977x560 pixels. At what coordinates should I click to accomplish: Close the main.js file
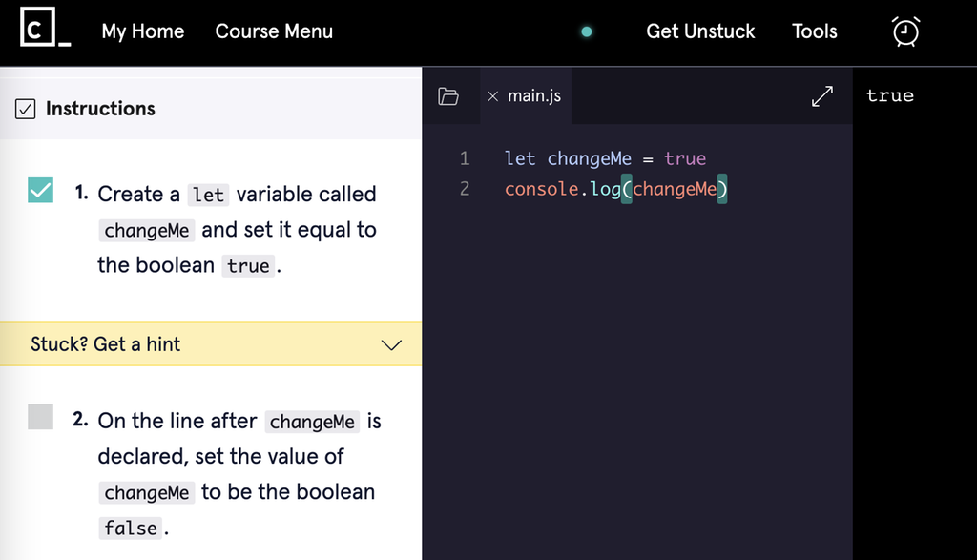[x=492, y=95]
